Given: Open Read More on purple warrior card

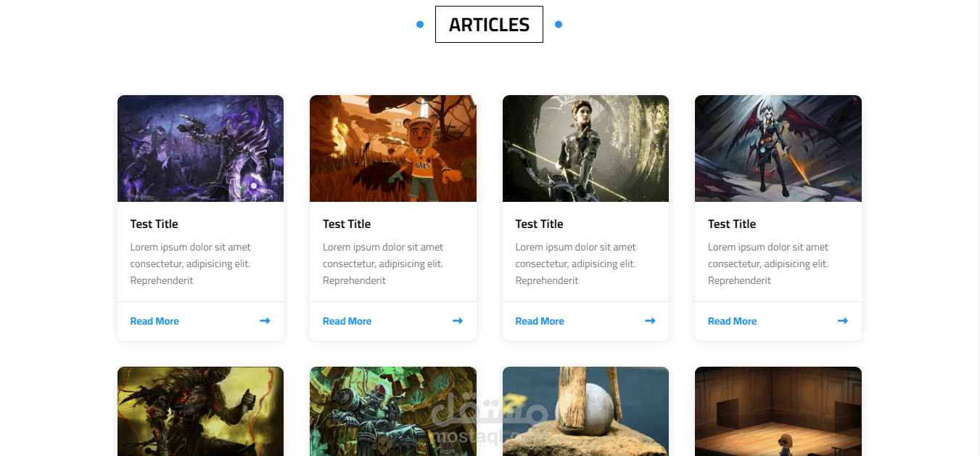Looking at the screenshot, I should (x=155, y=321).
